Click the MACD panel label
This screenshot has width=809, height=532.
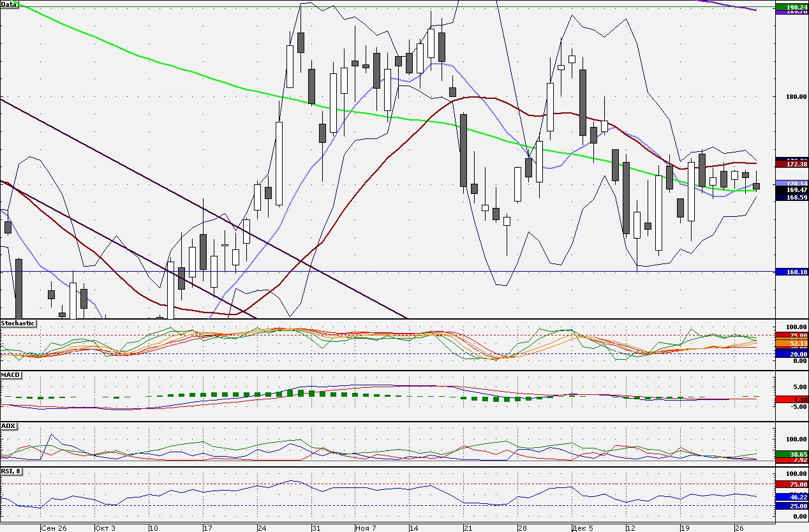coord(10,374)
